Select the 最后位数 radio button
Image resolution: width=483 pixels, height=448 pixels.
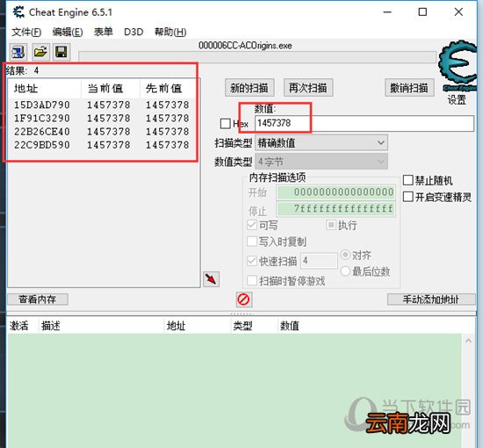coord(345,271)
